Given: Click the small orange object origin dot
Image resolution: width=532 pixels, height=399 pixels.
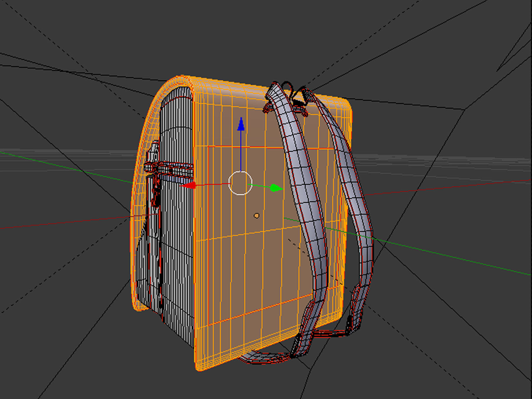Looking at the screenshot, I should point(257,216).
